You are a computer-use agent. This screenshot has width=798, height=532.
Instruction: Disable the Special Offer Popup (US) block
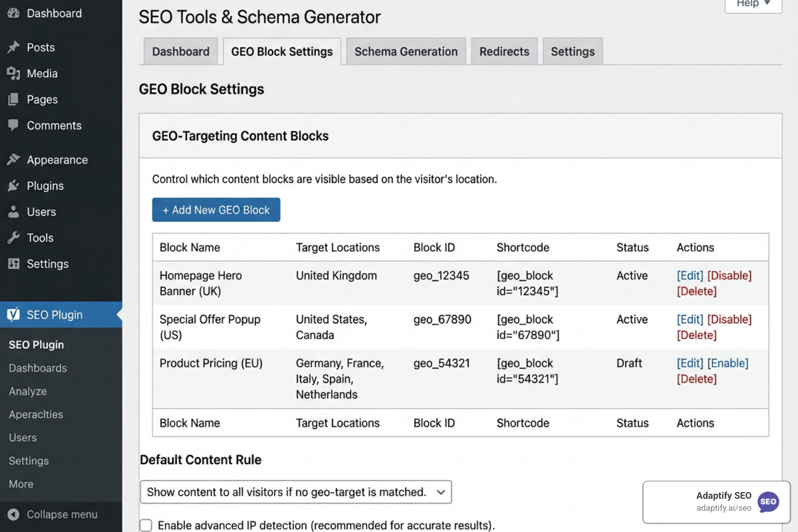729,319
